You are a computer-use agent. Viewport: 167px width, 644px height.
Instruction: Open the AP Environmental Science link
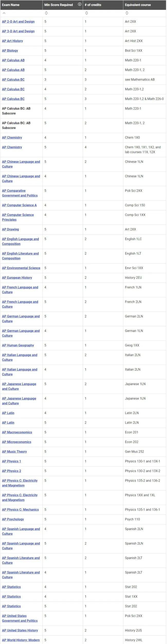(21, 268)
